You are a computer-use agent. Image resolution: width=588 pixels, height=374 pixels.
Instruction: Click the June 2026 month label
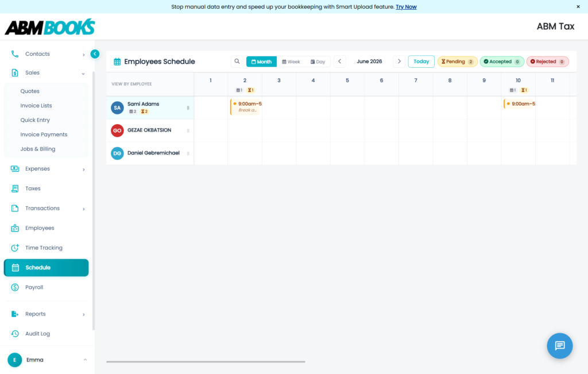click(369, 61)
